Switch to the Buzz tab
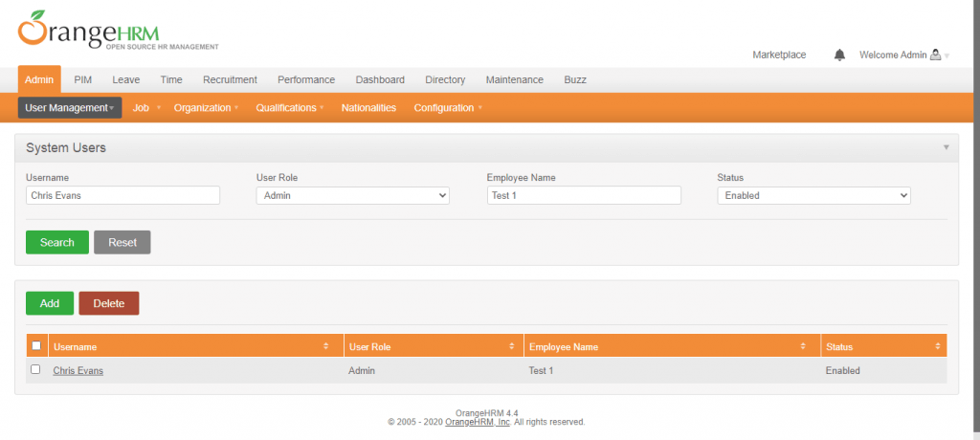980x440 pixels. [x=575, y=79]
